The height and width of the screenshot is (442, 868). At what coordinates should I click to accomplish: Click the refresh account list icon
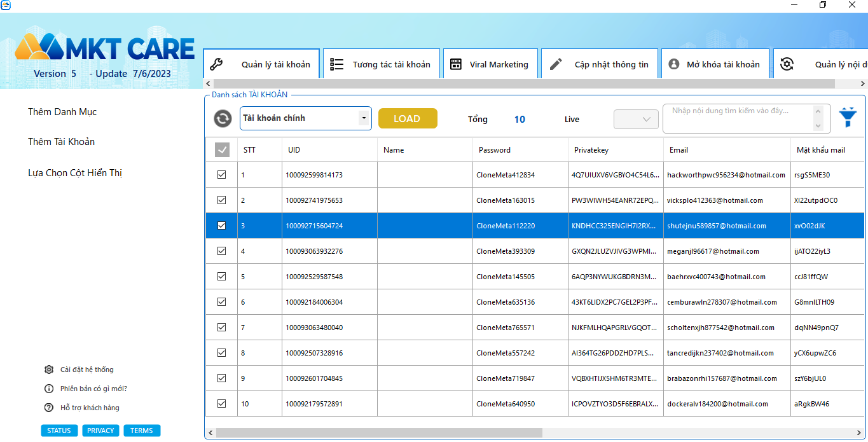[223, 119]
